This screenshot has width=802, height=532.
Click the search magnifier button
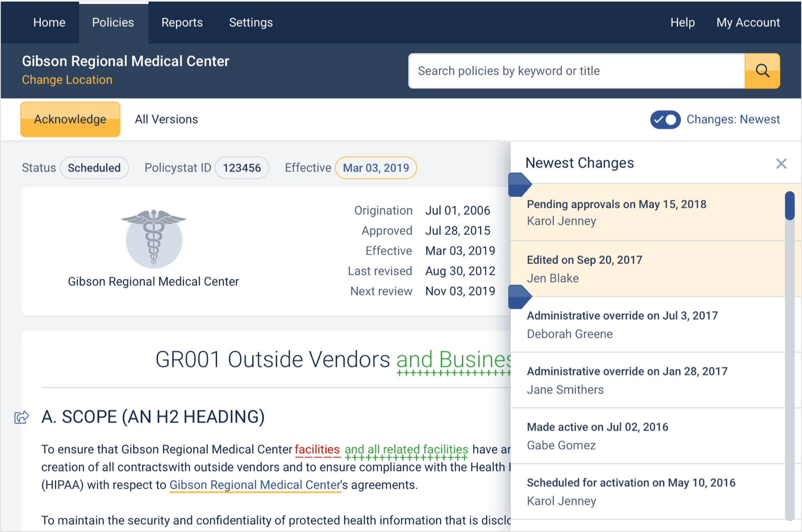pos(762,71)
